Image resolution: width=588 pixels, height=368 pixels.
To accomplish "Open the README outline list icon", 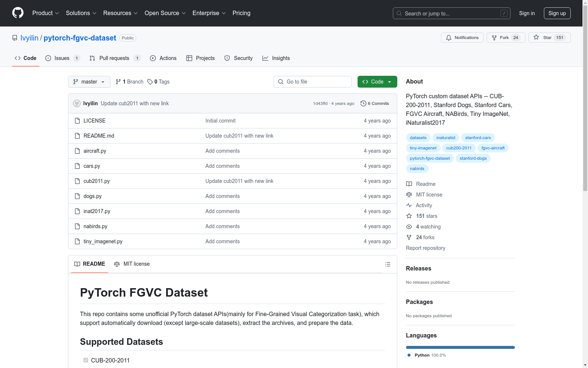I will pyautogui.click(x=387, y=264).
